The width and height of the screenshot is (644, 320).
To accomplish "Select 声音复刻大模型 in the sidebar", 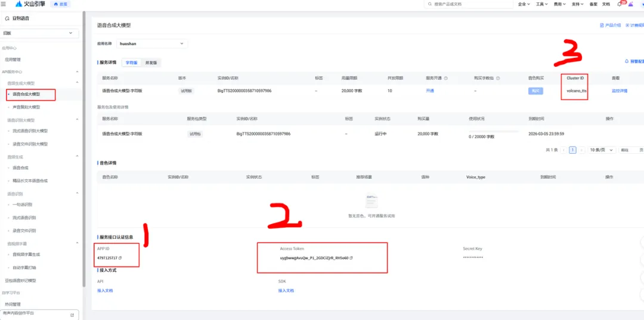I will [x=26, y=107].
